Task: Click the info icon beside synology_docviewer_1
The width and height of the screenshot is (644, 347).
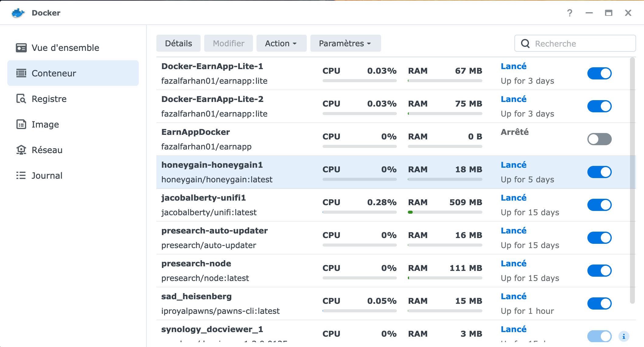Action: 624,336
